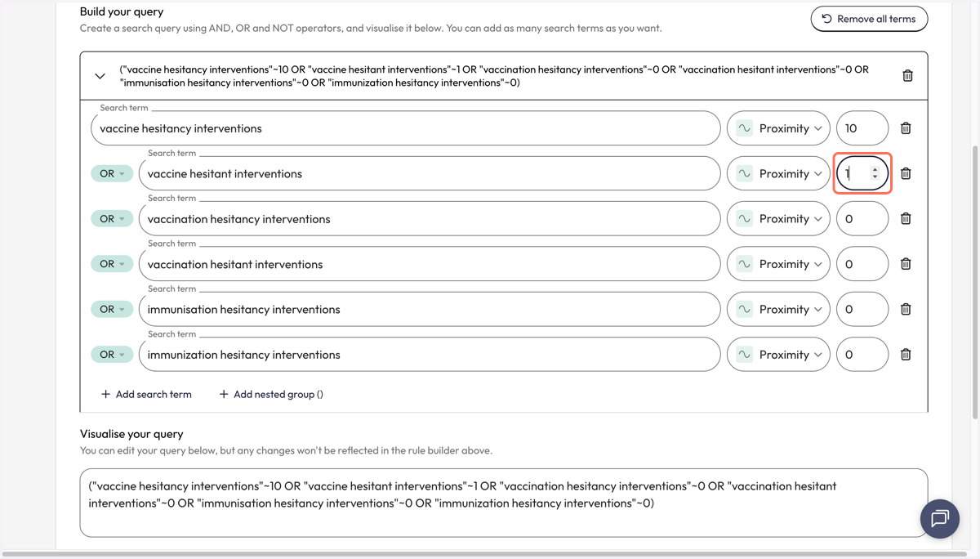980x559 pixels.
Task: Click inside the Visualise your query text box
Action: [x=504, y=503]
